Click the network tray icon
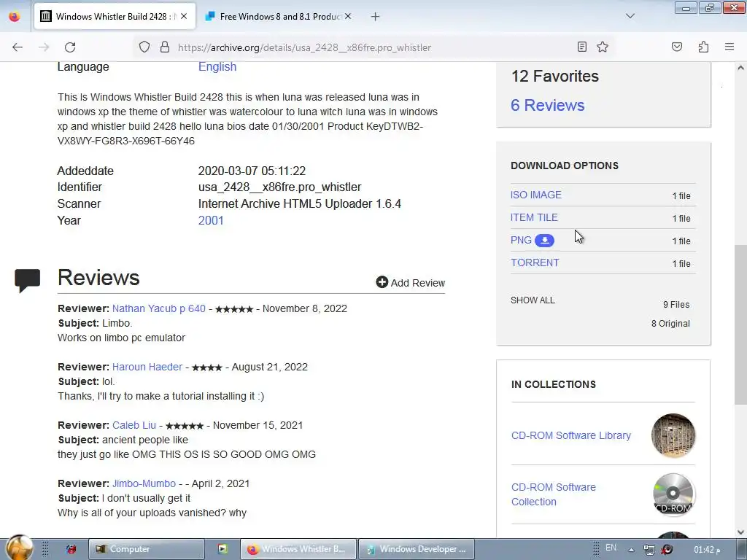The image size is (747, 560). 649,550
